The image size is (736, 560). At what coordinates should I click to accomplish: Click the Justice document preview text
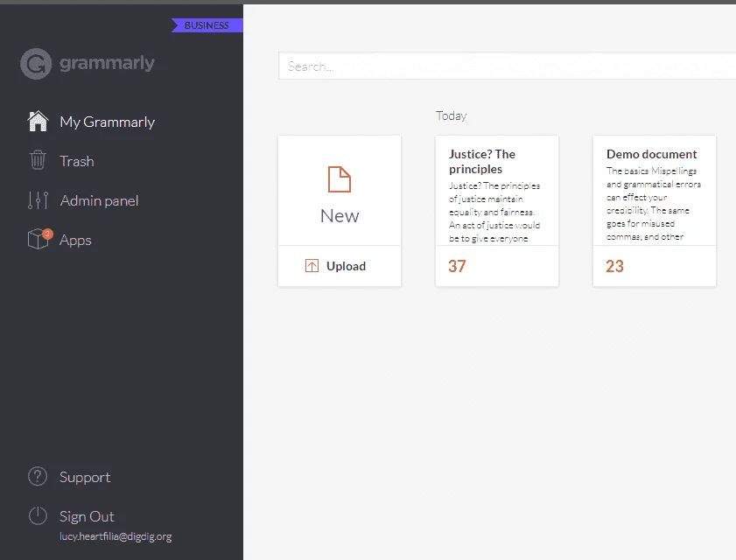[494, 212]
